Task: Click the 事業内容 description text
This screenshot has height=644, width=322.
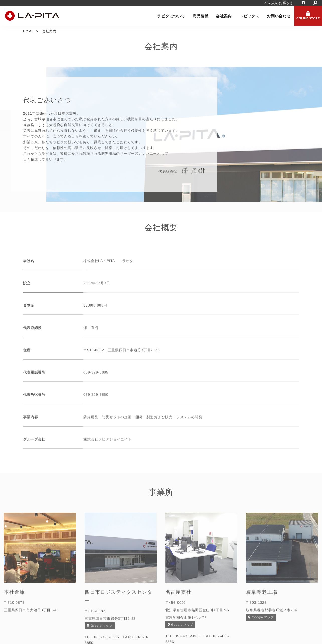Action: pyautogui.click(x=143, y=417)
